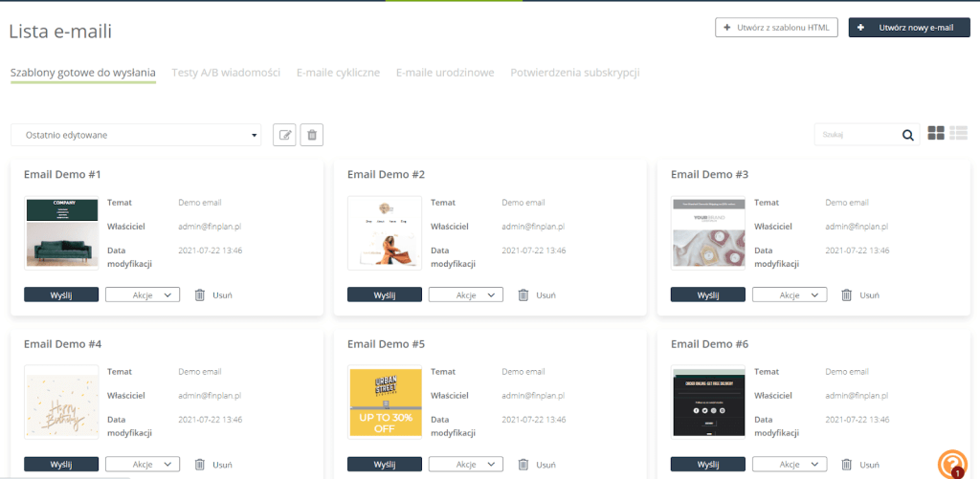Go to Potwierdzenia subskrypcji tab
This screenshot has width=980, height=479.
click(x=574, y=73)
